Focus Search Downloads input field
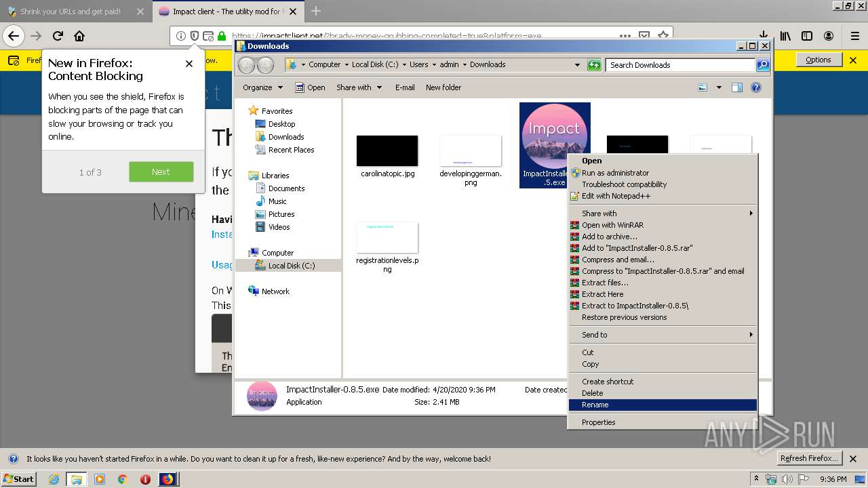This screenshot has height=488, width=868. coord(680,65)
